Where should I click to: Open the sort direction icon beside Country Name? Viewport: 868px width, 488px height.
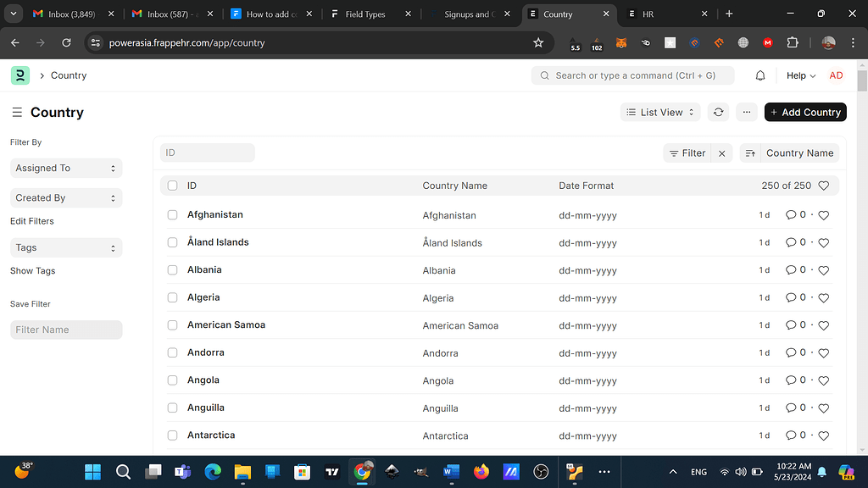(x=749, y=152)
